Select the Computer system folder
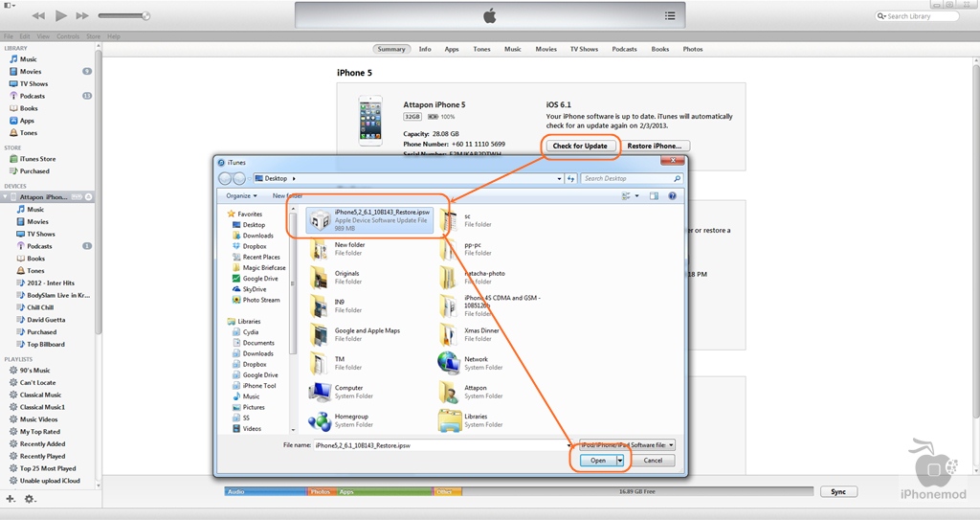Viewport: 980px width, 520px height. click(x=370, y=392)
